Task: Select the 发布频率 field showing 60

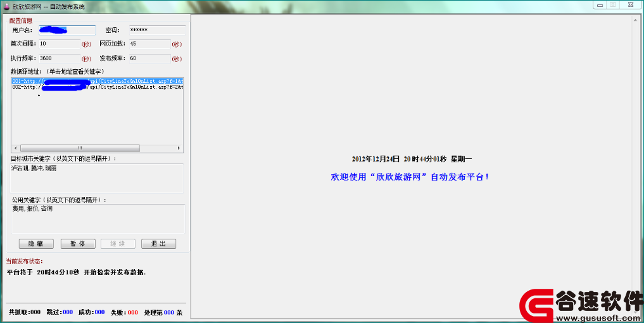Action: click(x=149, y=58)
